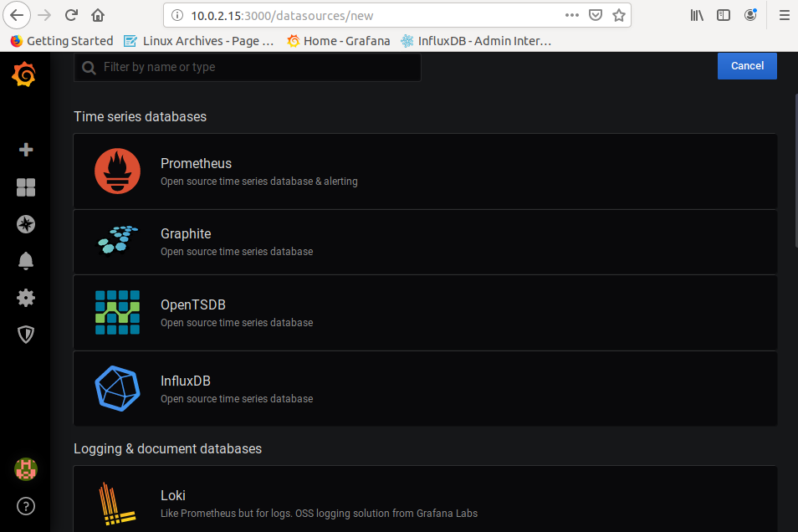Go to browser home page
Image resolution: width=798 pixels, height=532 pixels.
(x=98, y=15)
